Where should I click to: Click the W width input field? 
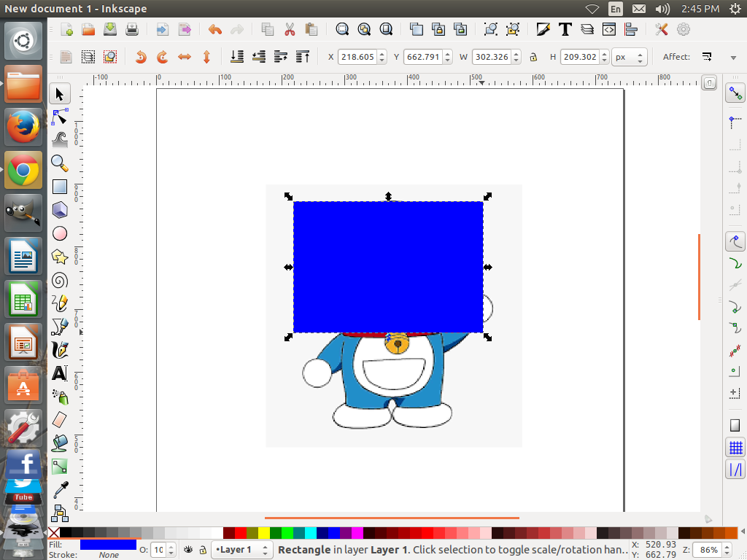[x=492, y=57]
